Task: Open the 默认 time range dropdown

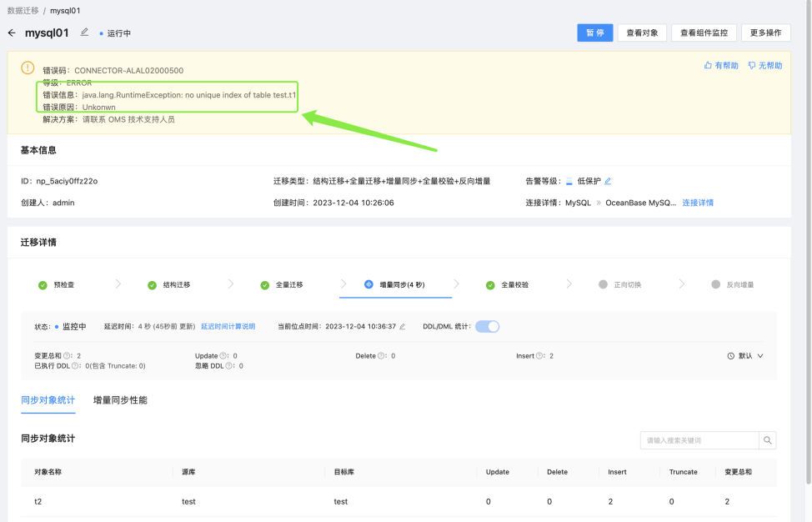Action: click(x=745, y=356)
